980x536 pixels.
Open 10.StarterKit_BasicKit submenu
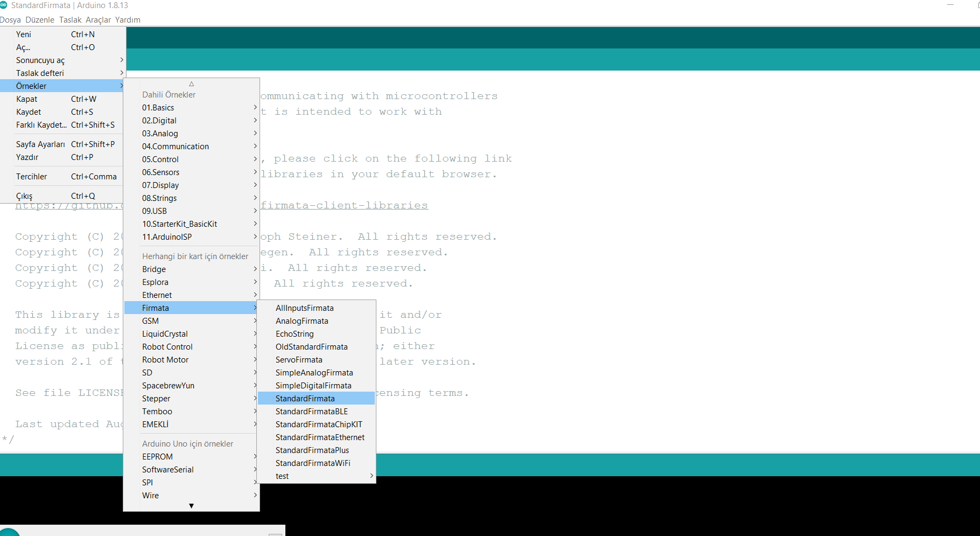[192, 224]
